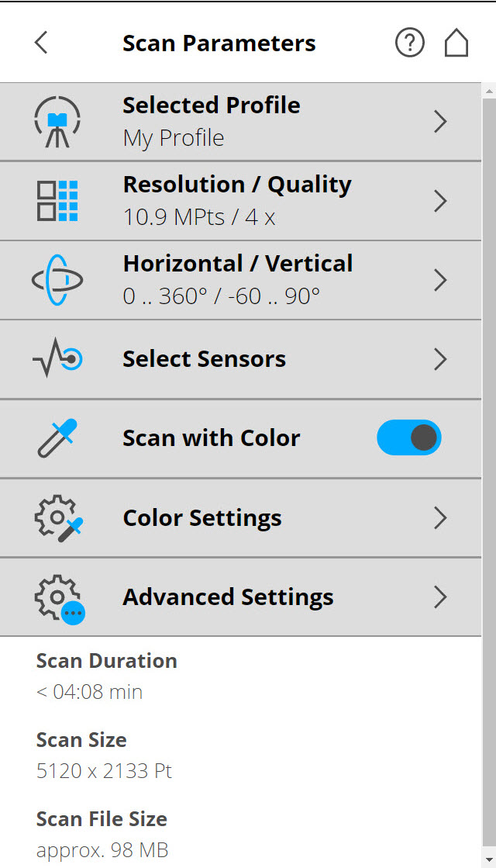The image size is (496, 868).
Task: Click the scanner tripod profile icon
Action: tap(57, 122)
